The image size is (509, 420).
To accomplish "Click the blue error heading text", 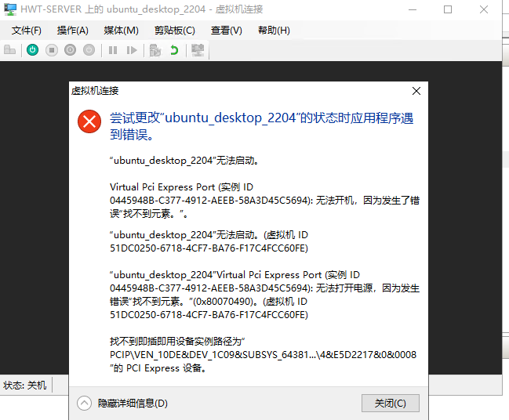I will (261, 126).
